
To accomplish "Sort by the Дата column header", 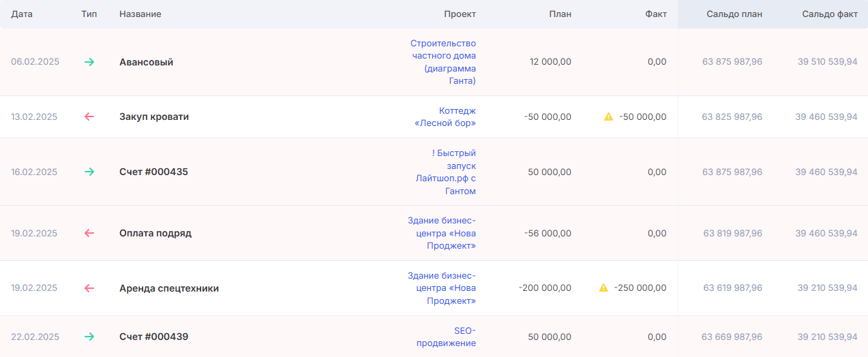I will pos(22,14).
